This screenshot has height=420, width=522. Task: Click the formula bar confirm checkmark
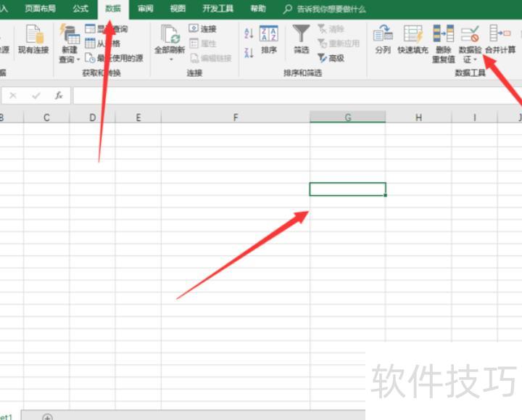36,96
